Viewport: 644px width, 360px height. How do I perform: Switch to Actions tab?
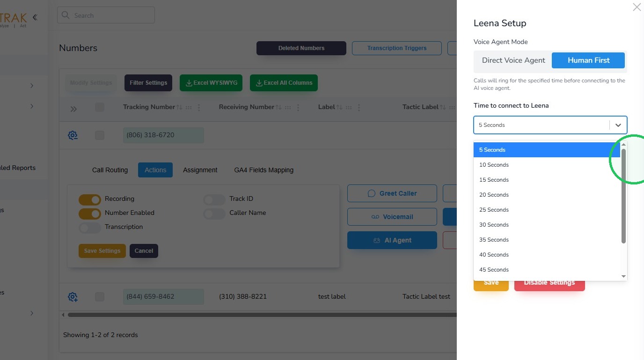pyautogui.click(x=155, y=170)
